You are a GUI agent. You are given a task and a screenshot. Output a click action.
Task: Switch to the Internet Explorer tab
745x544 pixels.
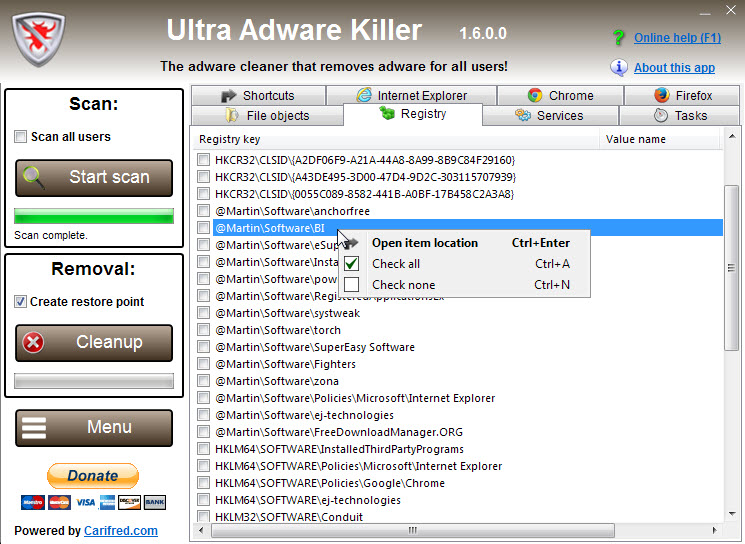pyautogui.click(x=411, y=95)
